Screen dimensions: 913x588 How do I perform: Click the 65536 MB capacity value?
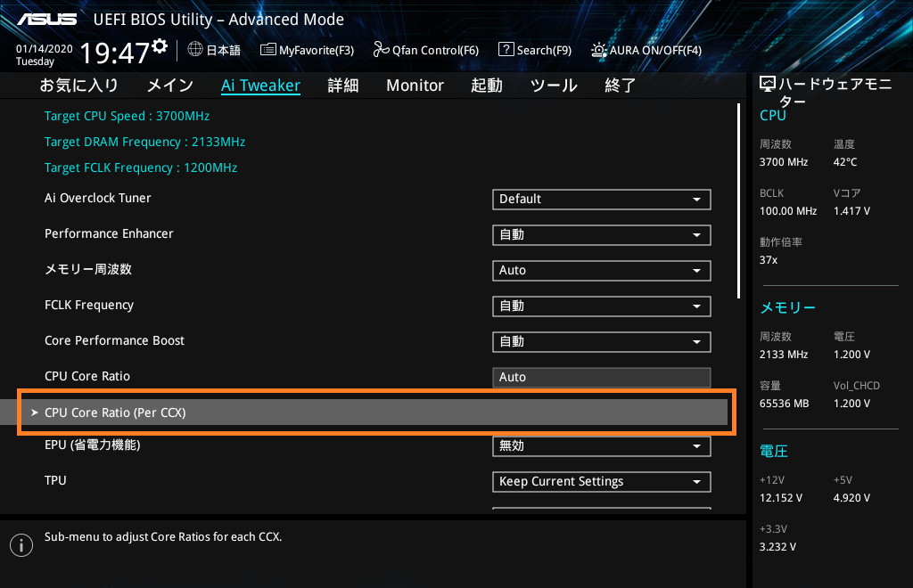tap(785, 403)
